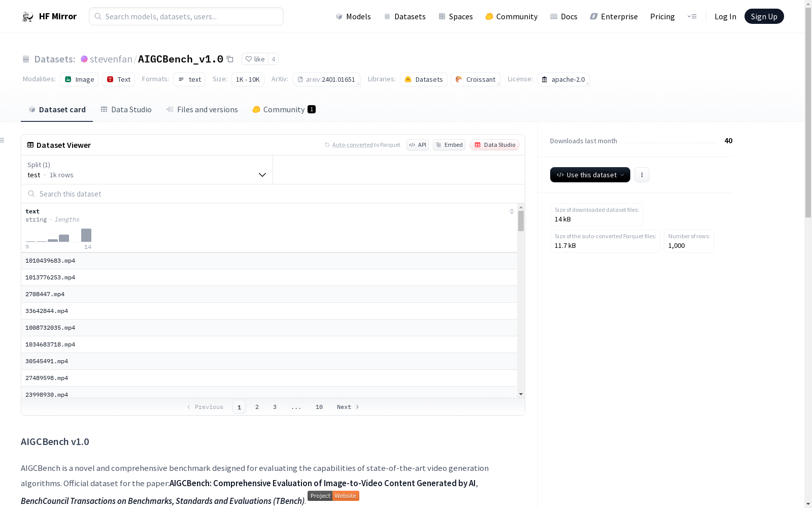
Task: Switch to the Dataset card tab
Action: (57, 109)
